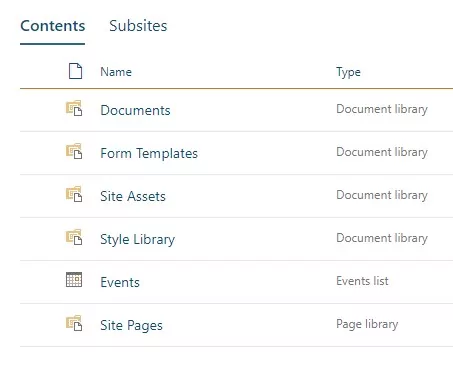Open the Subsites tab
The width and height of the screenshot is (453, 371).
[138, 26]
